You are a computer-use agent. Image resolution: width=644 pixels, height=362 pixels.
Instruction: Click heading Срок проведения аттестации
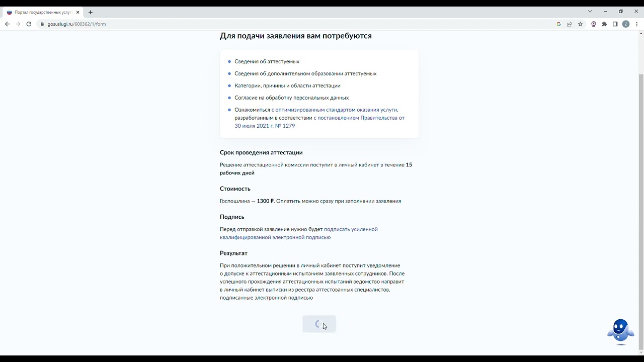coord(261,152)
